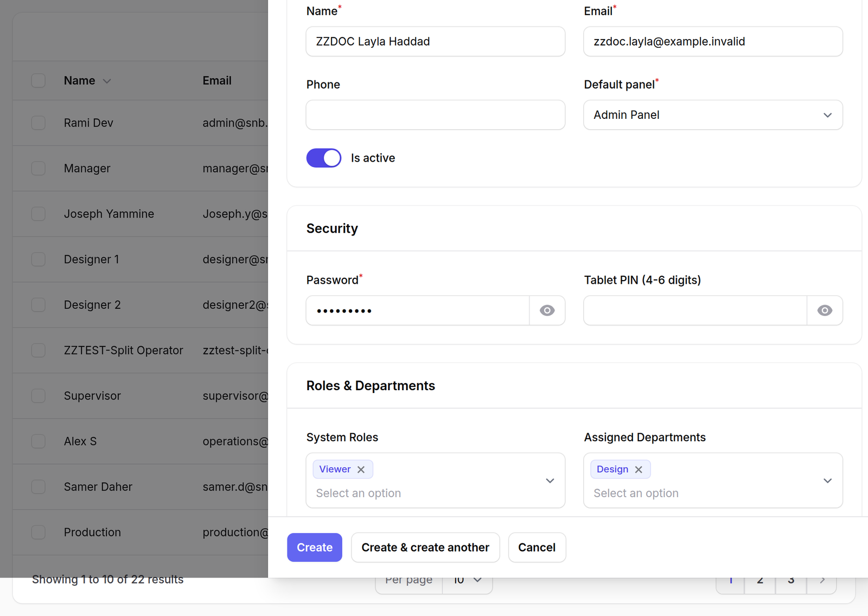This screenshot has width=868, height=616.
Task: Select the ZZTEST-Split Operator row checkbox
Action: (38, 350)
